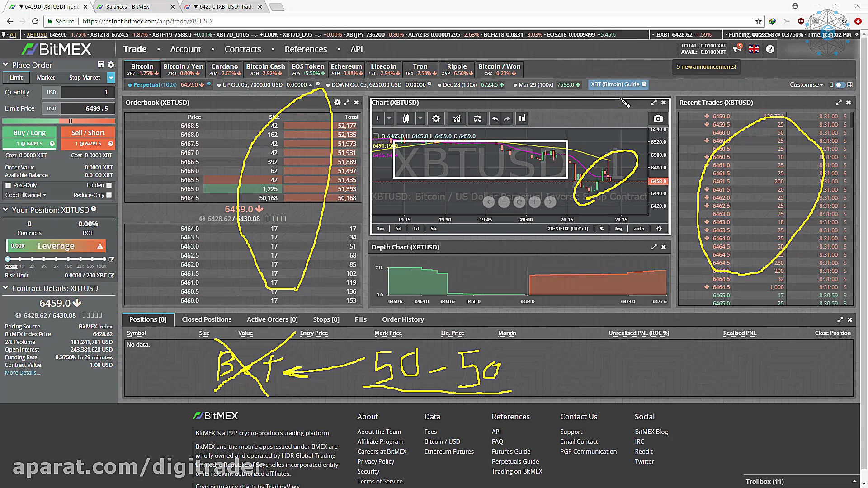The image size is (868, 488).
Task: Click the Quantity input field
Action: click(88, 92)
